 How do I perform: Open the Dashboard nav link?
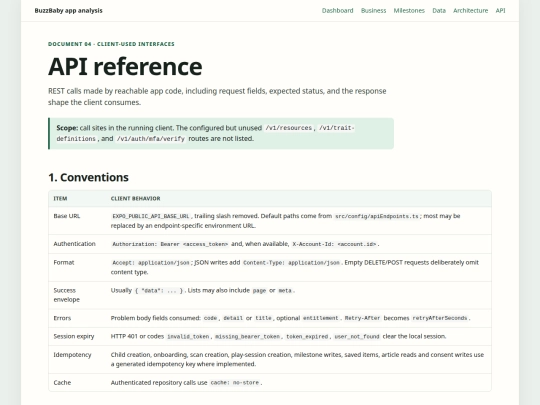[x=337, y=11]
